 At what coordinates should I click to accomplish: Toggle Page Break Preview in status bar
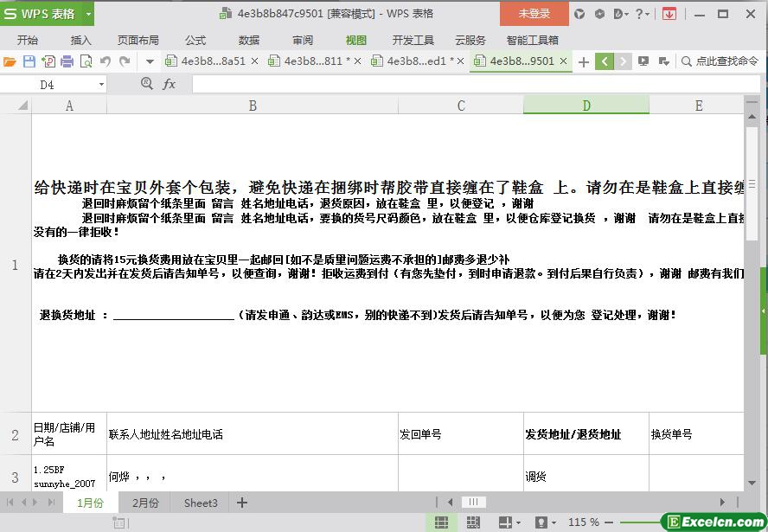point(473,522)
